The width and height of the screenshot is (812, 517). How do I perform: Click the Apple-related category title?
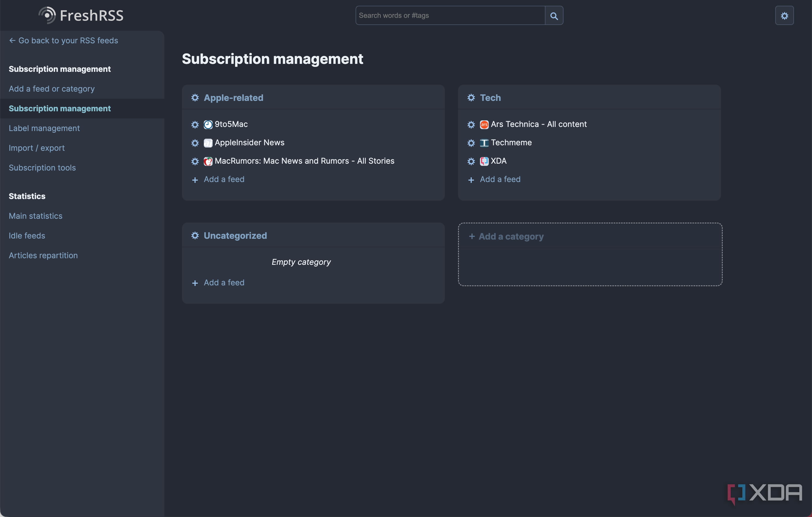pos(233,98)
